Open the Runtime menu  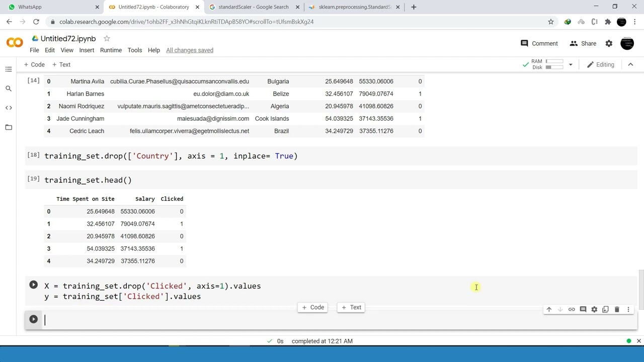(111, 50)
